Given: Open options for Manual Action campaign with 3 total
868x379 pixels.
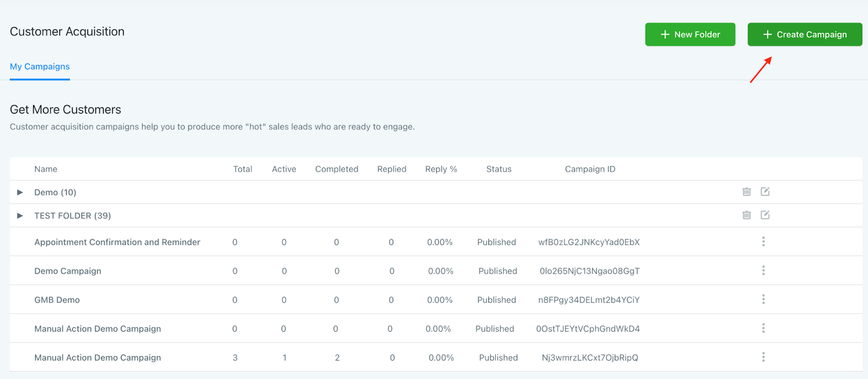Looking at the screenshot, I should pyautogui.click(x=763, y=357).
